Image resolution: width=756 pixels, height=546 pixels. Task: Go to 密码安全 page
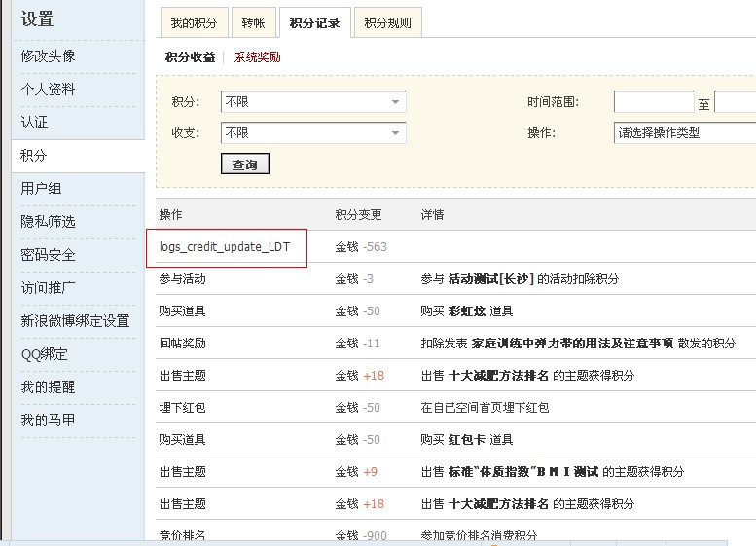[49, 255]
